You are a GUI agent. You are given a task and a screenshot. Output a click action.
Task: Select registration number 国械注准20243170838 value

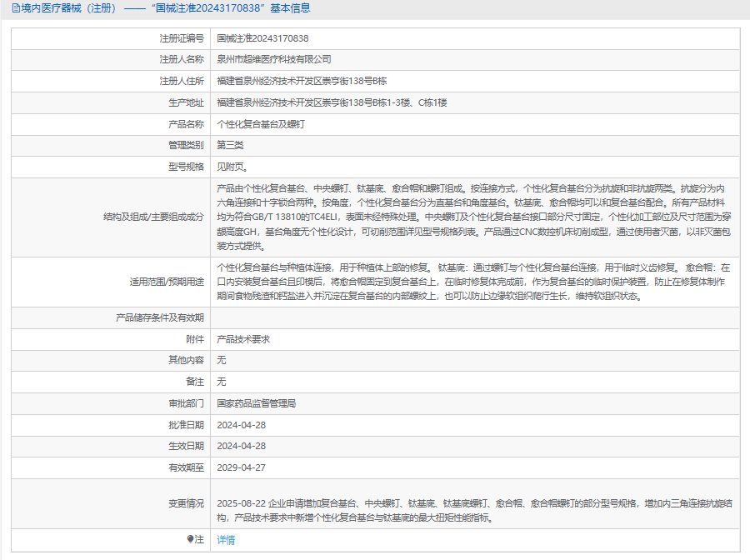(x=262, y=38)
